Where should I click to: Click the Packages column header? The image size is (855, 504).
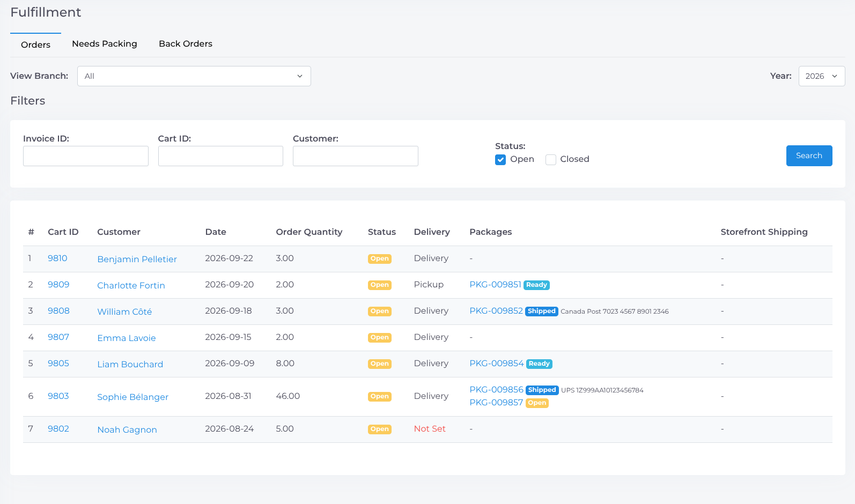491,232
